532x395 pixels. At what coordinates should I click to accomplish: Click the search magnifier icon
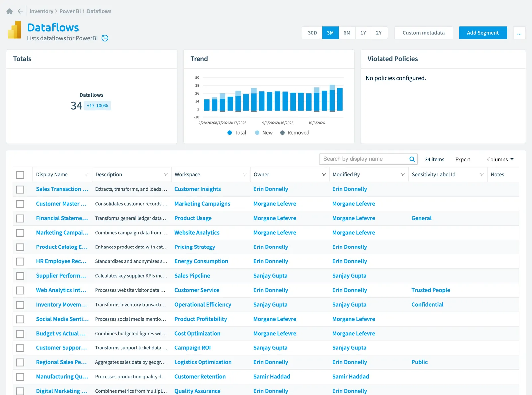click(412, 159)
